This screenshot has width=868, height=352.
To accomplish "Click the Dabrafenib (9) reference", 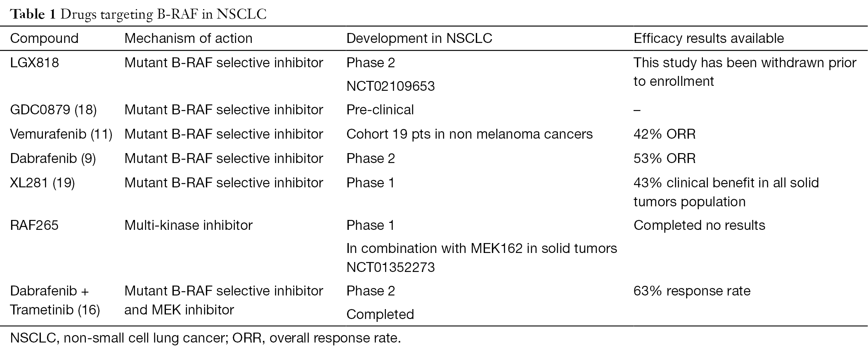I will click(x=53, y=158).
